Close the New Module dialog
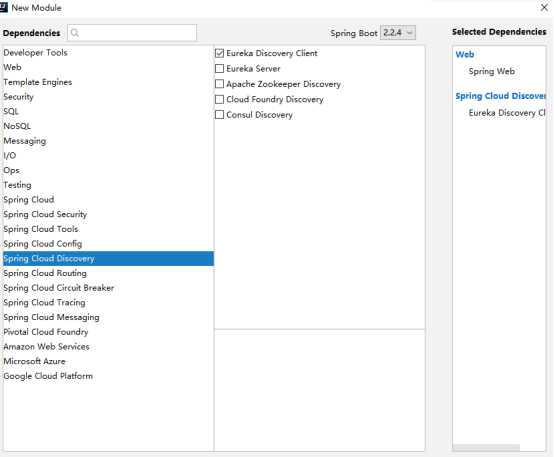Screen dimensions: 554x457 click(x=544, y=7)
